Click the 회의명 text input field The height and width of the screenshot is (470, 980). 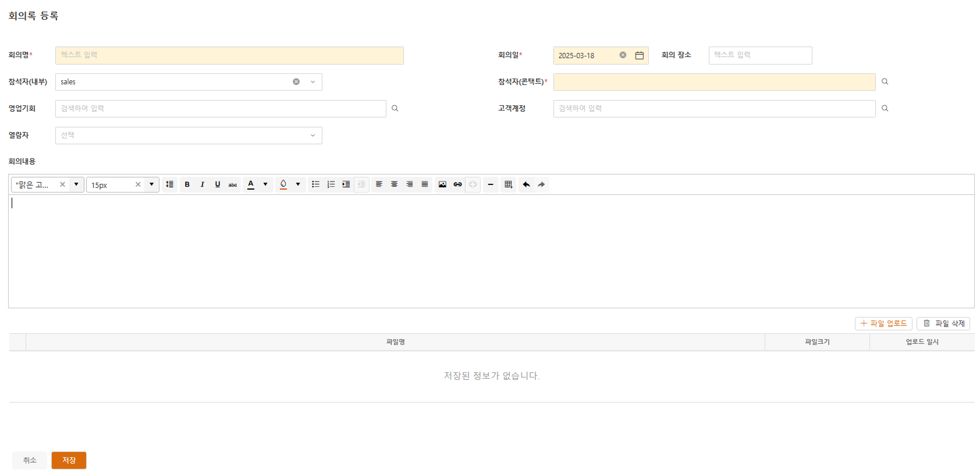(x=229, y=55)
